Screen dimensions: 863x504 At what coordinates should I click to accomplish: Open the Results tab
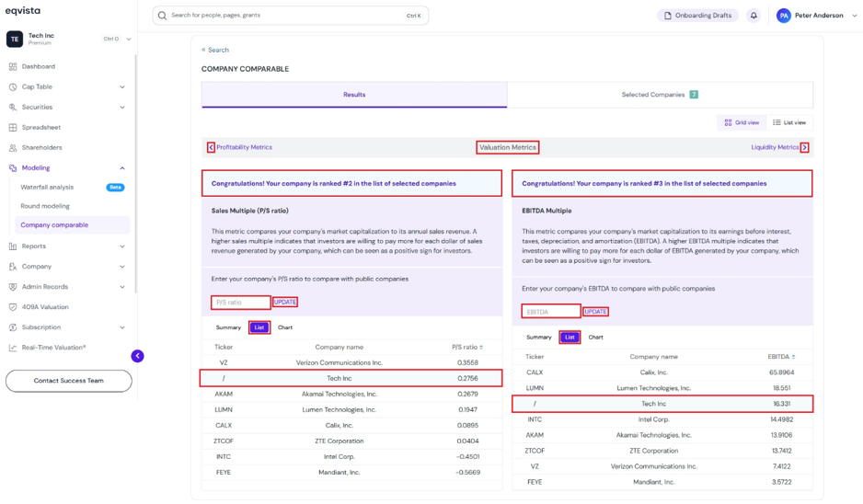tap(354, 95)
